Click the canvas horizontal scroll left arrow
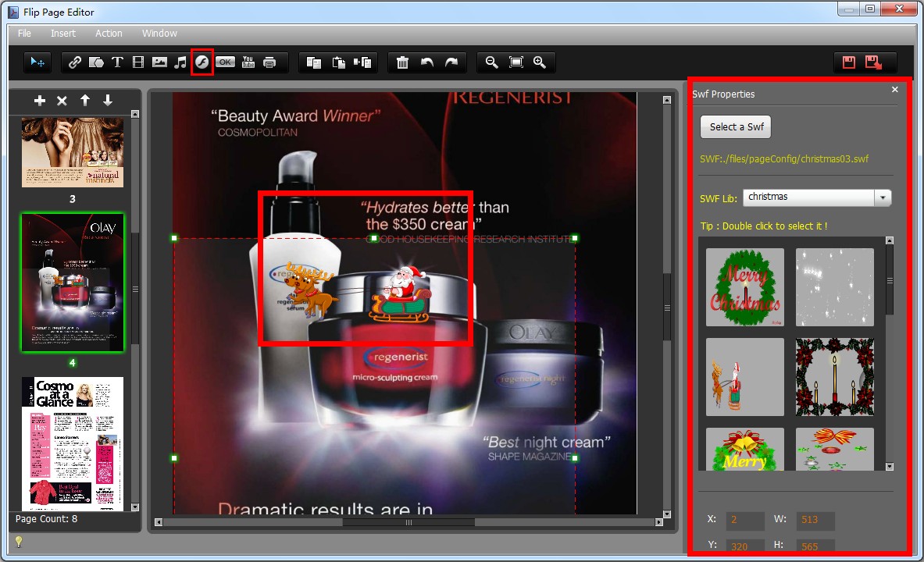 tap(158, 522)
